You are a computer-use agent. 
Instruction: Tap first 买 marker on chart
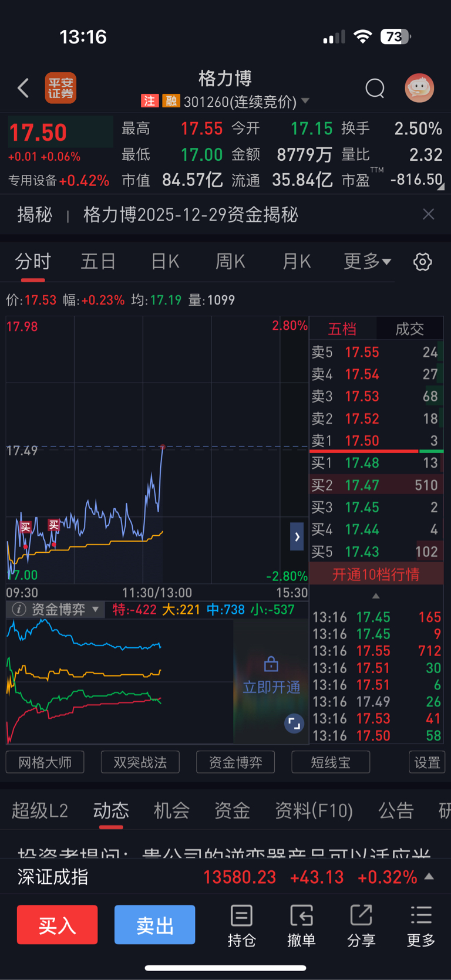[x=25, y=527]
